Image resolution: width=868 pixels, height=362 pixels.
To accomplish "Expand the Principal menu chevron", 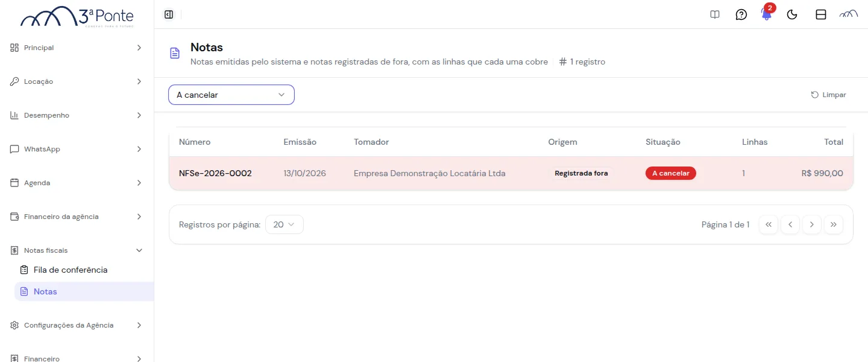I will point(139,48).
